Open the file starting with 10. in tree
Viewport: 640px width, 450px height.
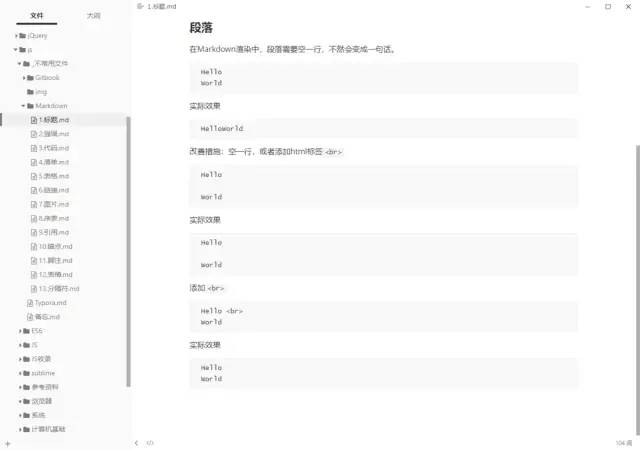coord(55,247)
